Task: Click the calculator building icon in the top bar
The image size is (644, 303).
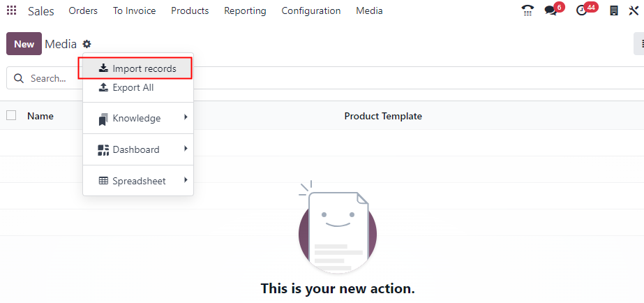Action: 613,10
